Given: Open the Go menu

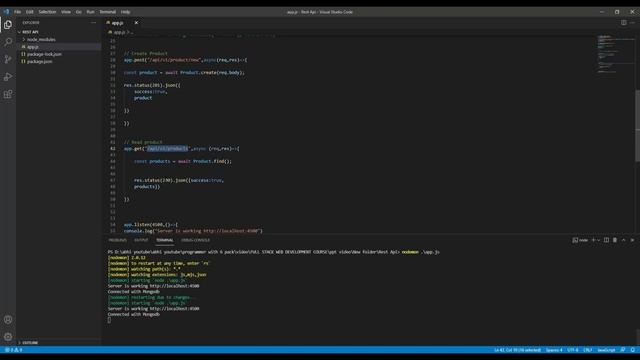Looking at the screenshot, I should click(78, 12).
